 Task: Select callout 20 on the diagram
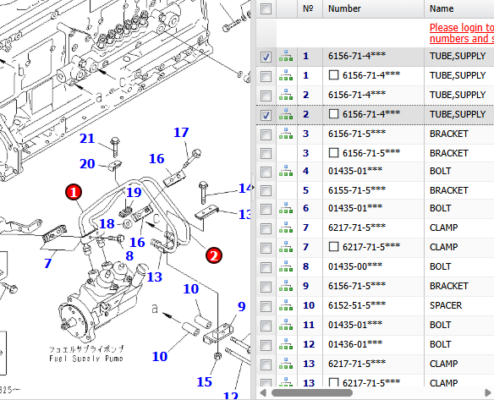tap(87, 164)
